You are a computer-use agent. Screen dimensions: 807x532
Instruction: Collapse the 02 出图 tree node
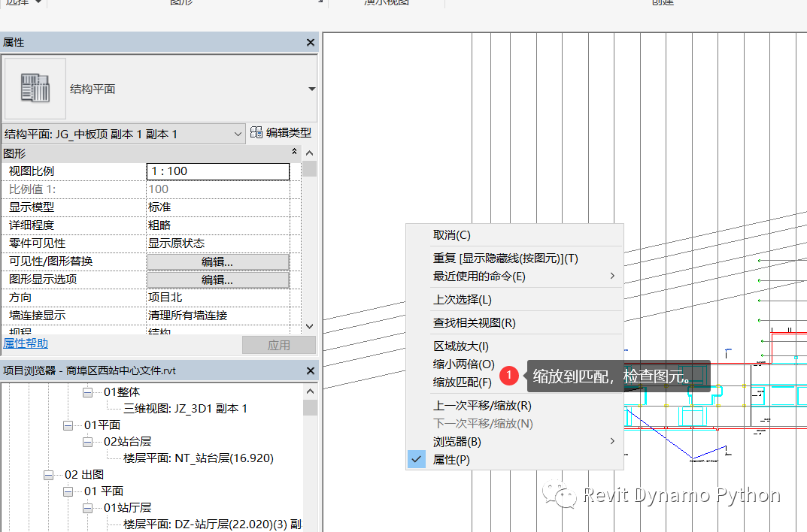49,475
